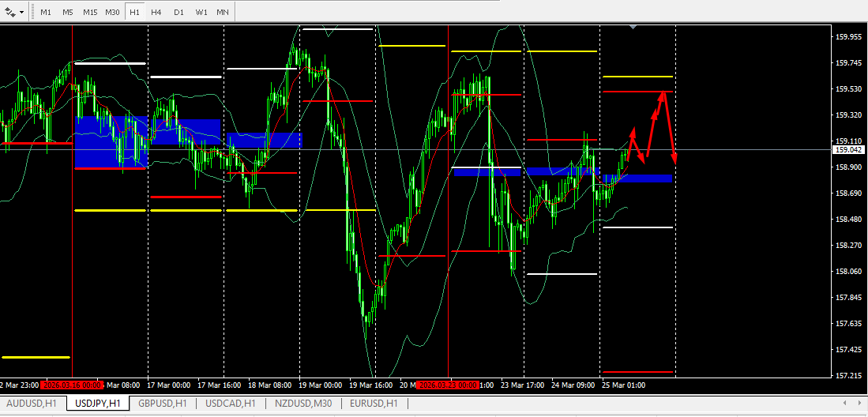
Task: Click the red 2026.03.16 00:00 date label
Action: click(72, 385)
